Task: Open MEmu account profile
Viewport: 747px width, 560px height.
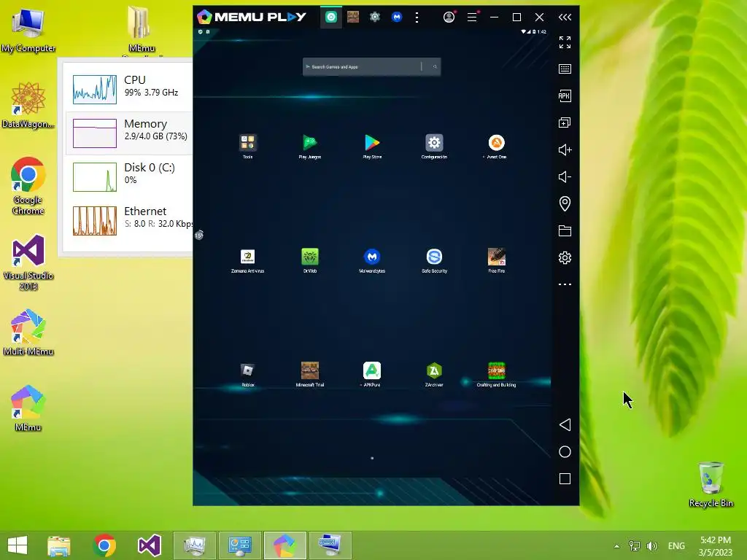Action: click(449, 17)
